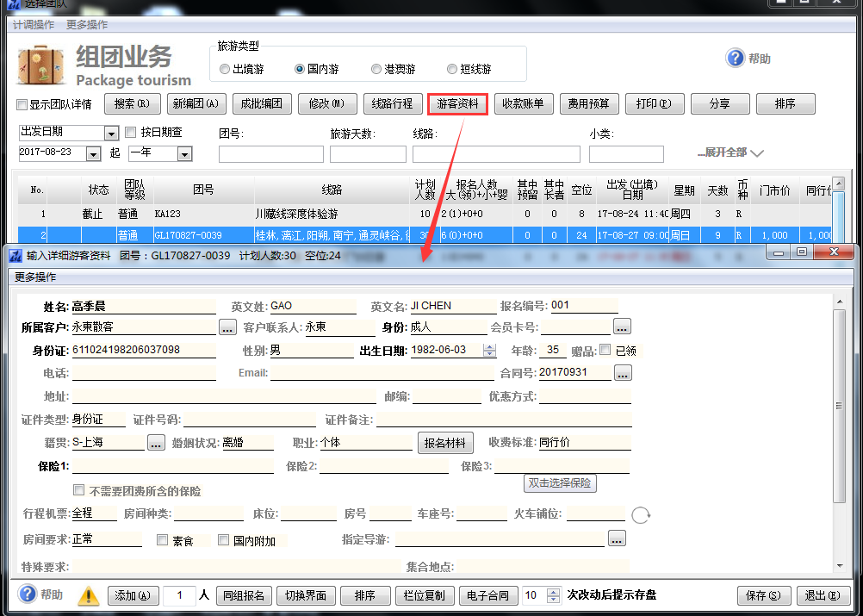Click the blue help question-mark icon near 组团业务
Image resolution: width=863 pixels, height=616 pixels.
[735, 58]
